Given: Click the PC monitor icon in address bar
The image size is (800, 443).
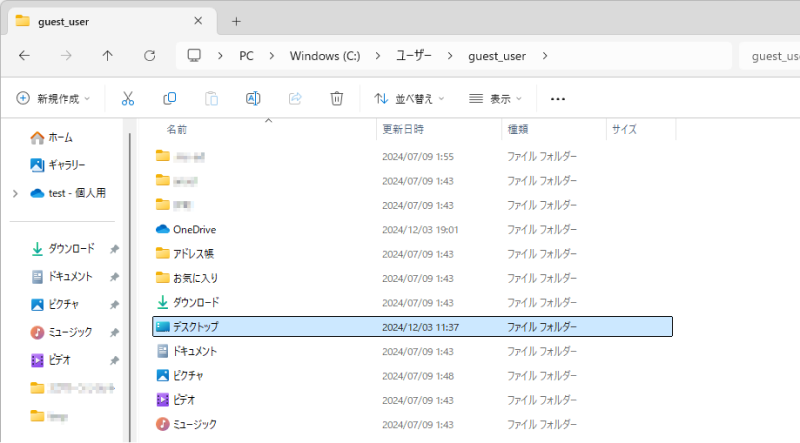Looking at the screenshot, I should pyautogui.click(x=194, y=56).
